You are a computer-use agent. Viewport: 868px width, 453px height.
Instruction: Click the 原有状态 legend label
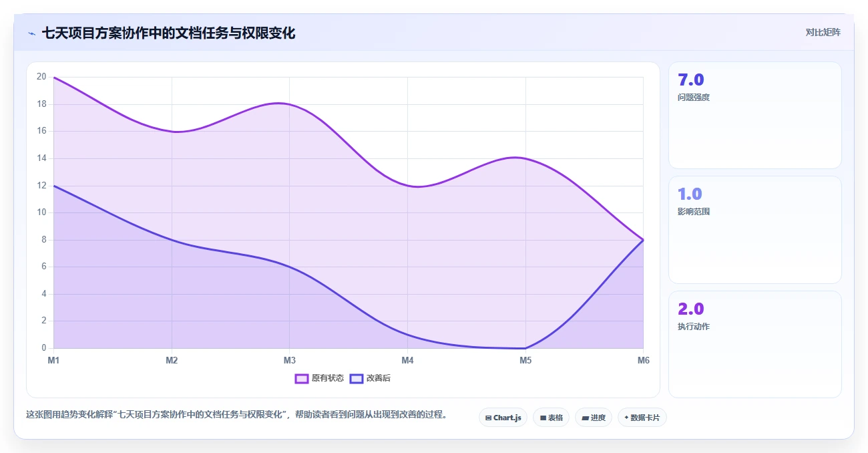[328, 378]
